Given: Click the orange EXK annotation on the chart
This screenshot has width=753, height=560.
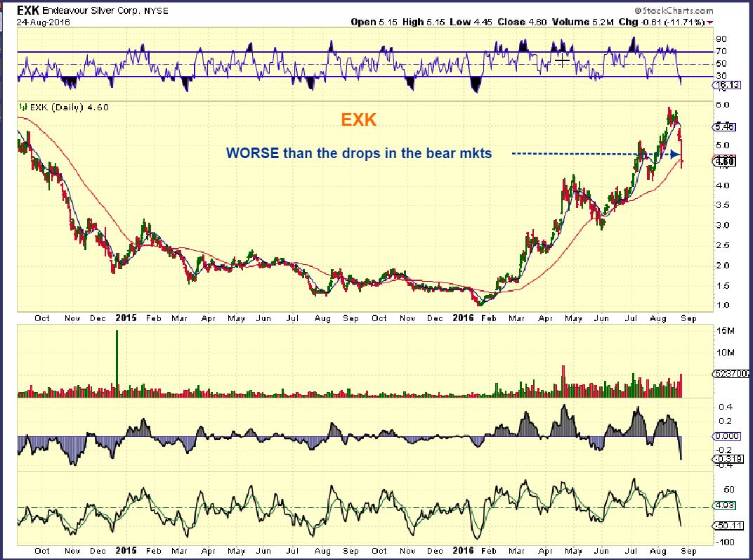Looking at the screenshot, I should click(359, 119).
